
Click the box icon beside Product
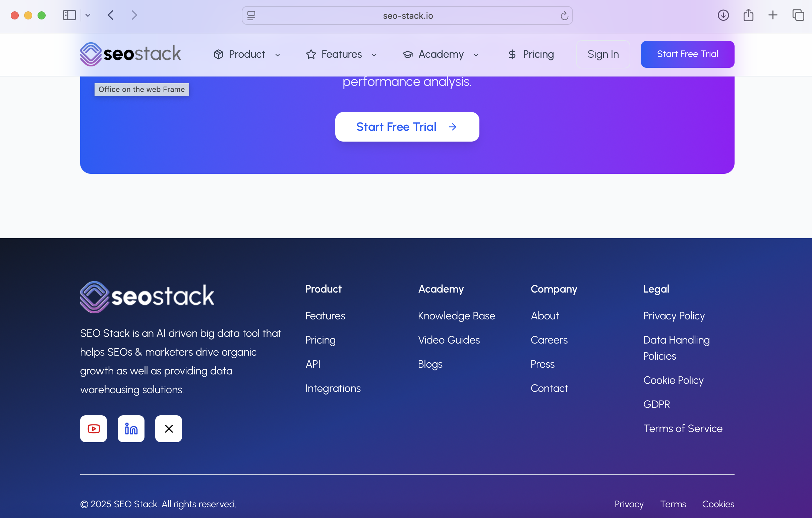pyautogui.click(x=219, y=54)
